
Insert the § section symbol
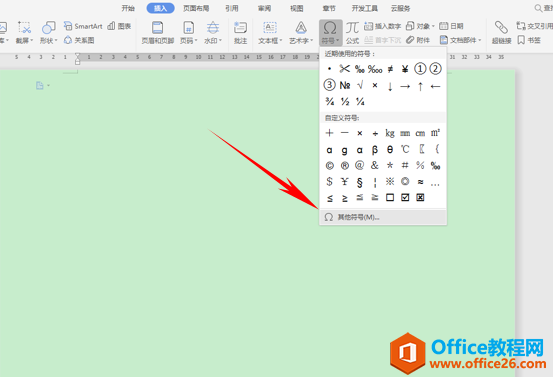(x=359, y=182)
